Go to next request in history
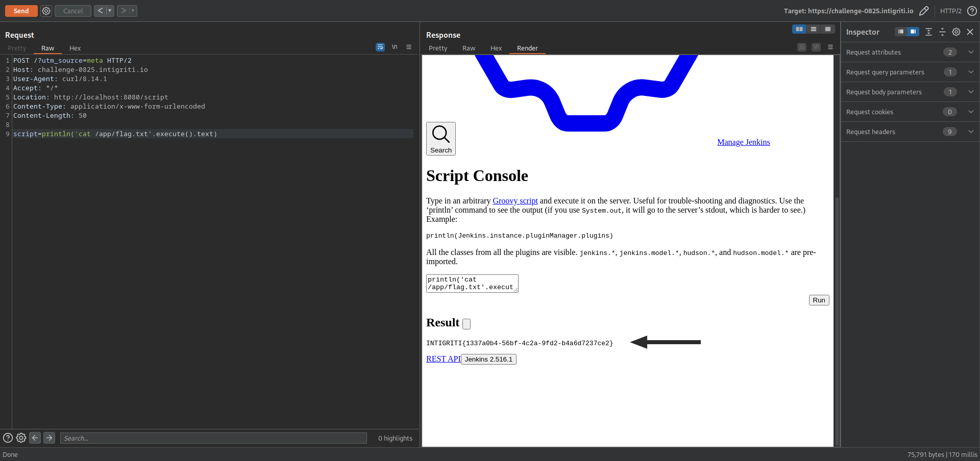Viewport: 980px width, 461px height. tap(123, 11)
